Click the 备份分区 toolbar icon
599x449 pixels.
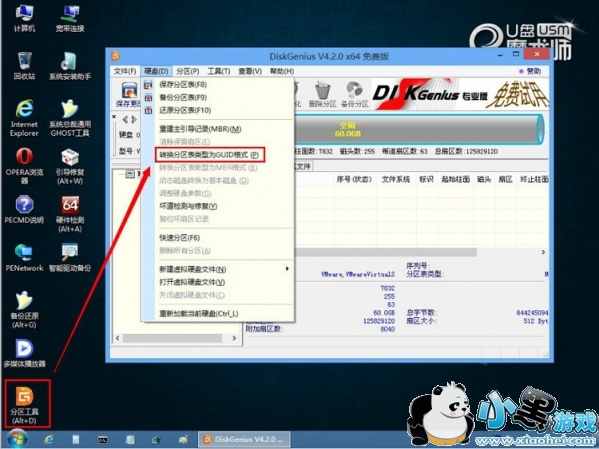(x=355, y=94)
